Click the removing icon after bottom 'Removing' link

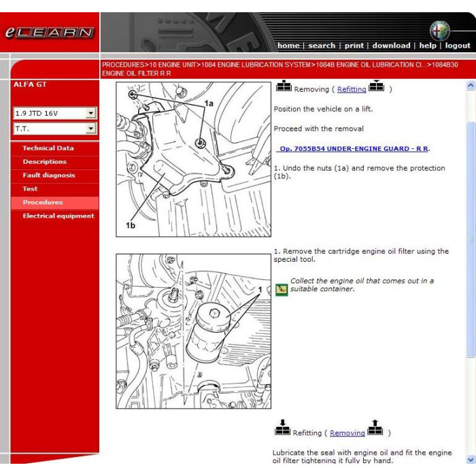click(x=375, y=428)
